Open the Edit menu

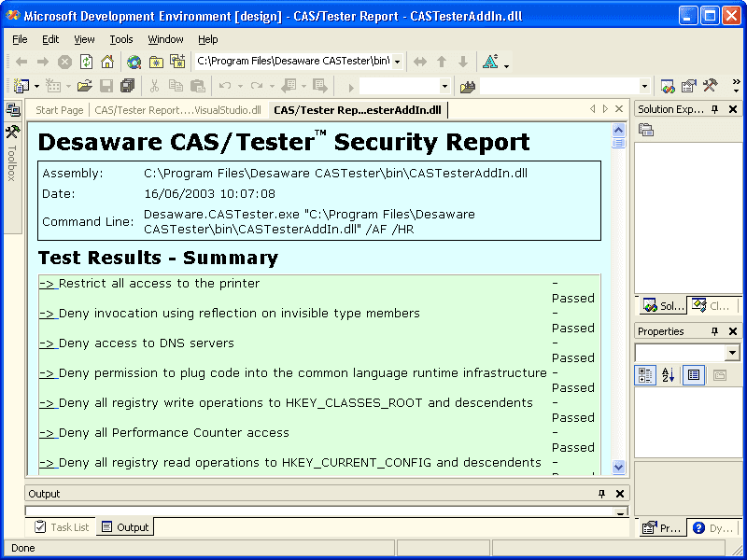pyautogui.click(x=50, y=39)
